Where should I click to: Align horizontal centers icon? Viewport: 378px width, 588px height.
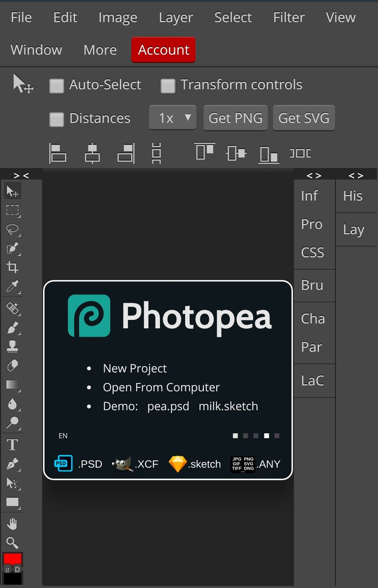[92, 153]
